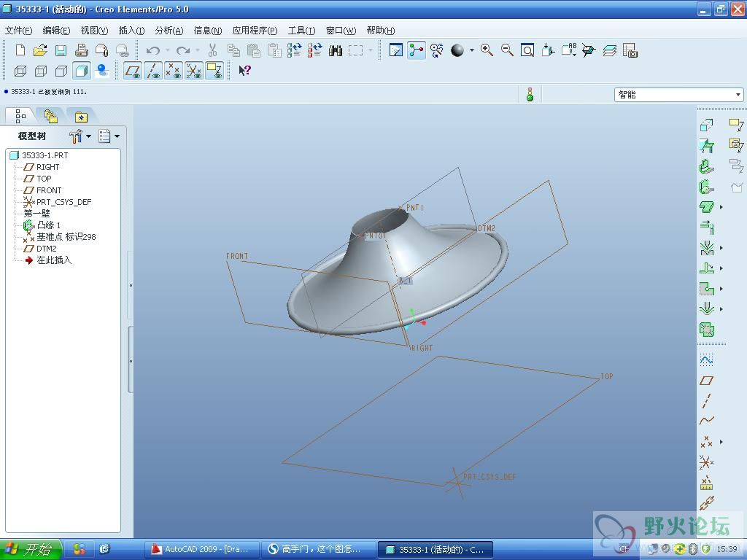Toggle datum axes display
This screenshot has width=747, height=560.
pos(153,71)
